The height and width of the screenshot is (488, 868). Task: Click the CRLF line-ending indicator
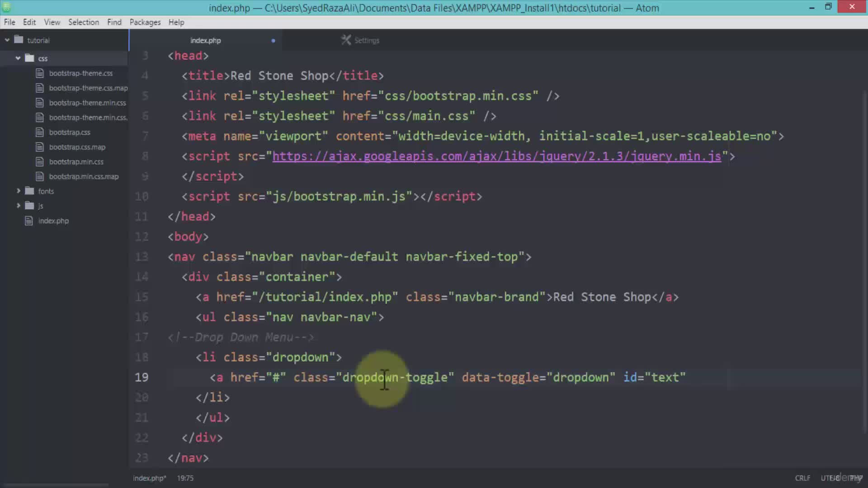802,478
